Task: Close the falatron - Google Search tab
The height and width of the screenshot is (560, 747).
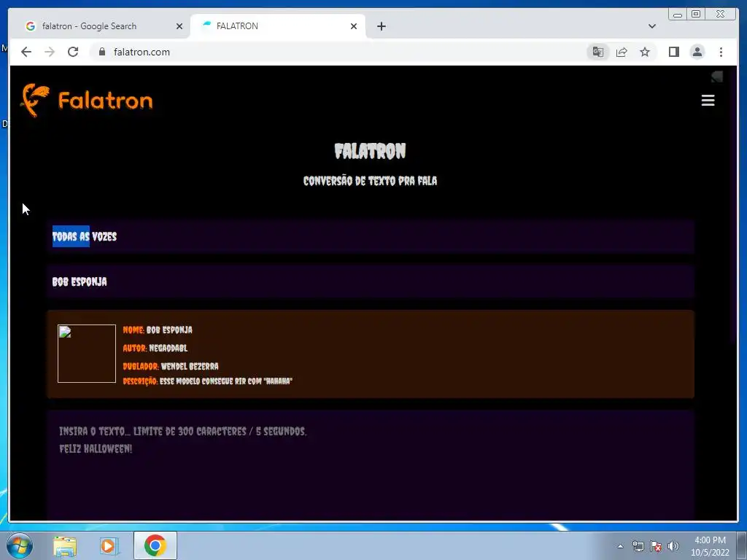Action: coord(179,26)
